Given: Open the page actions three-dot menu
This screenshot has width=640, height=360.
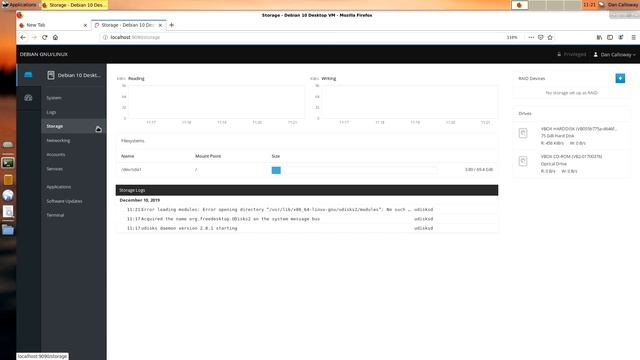Looking at the screenshot, I should pyautogui.click(x=531, y=37).
